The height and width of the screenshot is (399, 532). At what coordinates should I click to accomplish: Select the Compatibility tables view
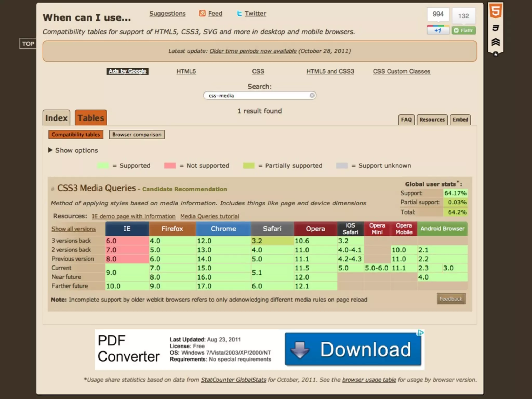[76, 135]
